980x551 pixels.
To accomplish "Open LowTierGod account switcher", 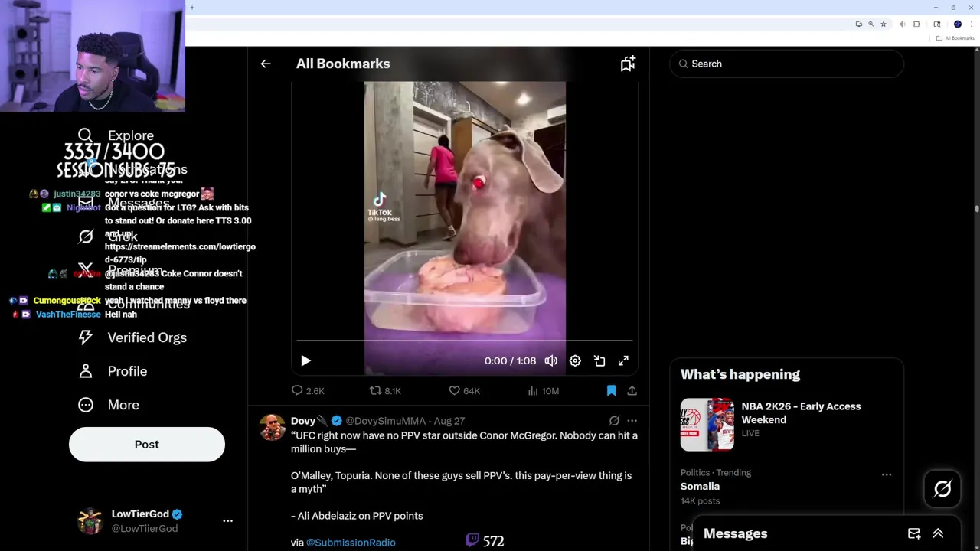I will coord(156,521).
